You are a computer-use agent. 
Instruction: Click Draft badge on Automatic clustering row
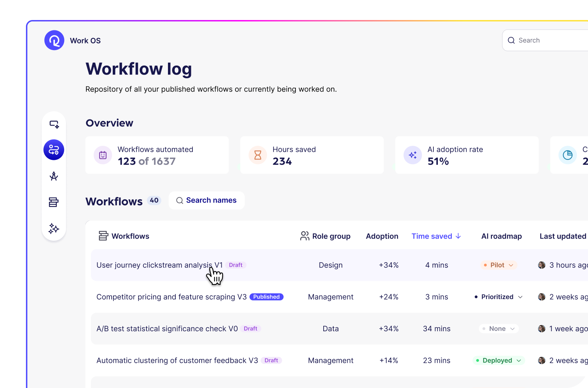[x=271, y=361]
